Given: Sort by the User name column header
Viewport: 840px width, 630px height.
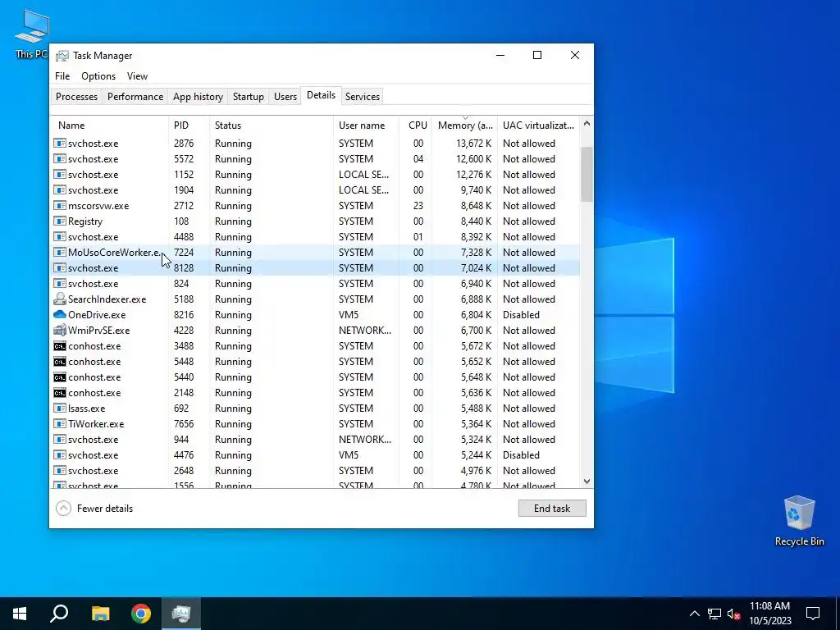Looking at the screenshot, I should tap(367, 126).
